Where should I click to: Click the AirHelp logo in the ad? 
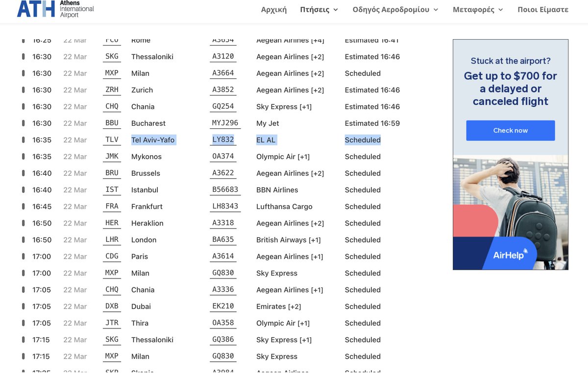tap(510, 255)
